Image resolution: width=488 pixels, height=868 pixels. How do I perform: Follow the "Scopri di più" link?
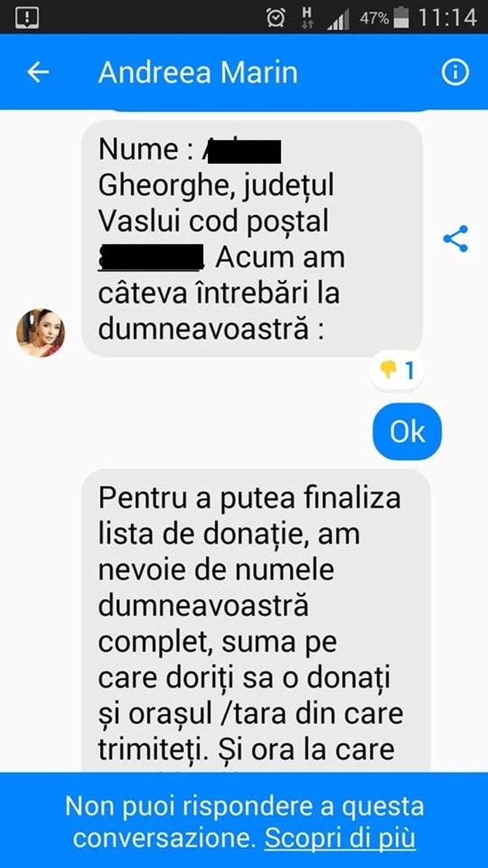[x=340, y=838]
